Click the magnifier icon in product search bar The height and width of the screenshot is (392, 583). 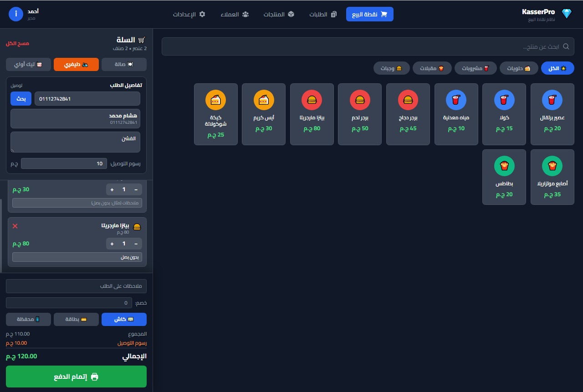coord(566,46)
